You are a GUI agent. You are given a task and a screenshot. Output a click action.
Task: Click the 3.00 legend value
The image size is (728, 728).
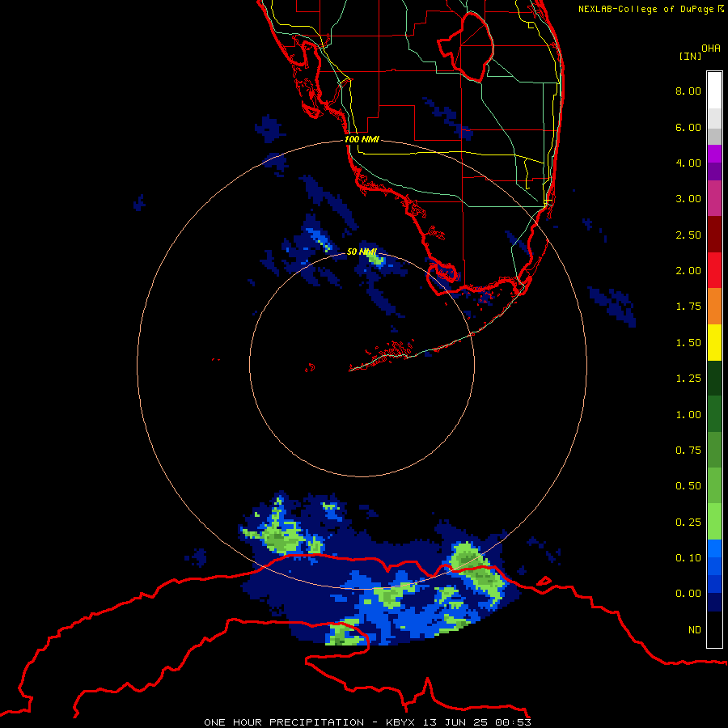click(x=688, y=199)
